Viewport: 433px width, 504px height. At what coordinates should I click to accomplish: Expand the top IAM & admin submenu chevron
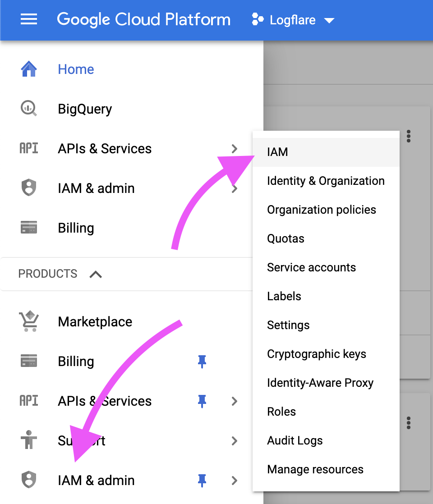coord(235,188)
